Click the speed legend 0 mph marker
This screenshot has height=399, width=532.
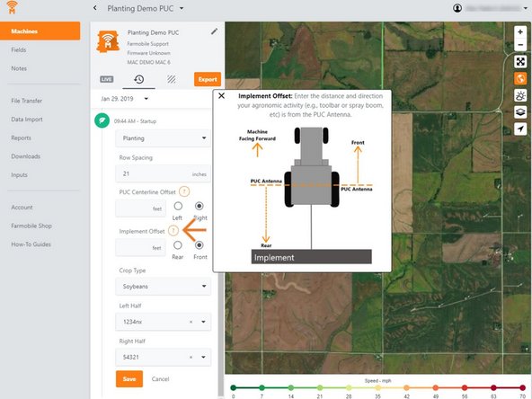tap(233, 388)
